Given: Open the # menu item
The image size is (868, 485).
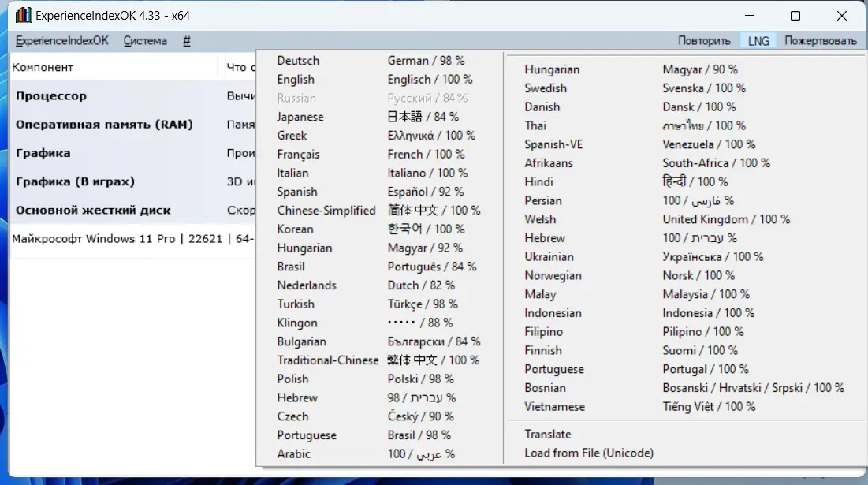Looking at the screenshot, I should 187,41.
